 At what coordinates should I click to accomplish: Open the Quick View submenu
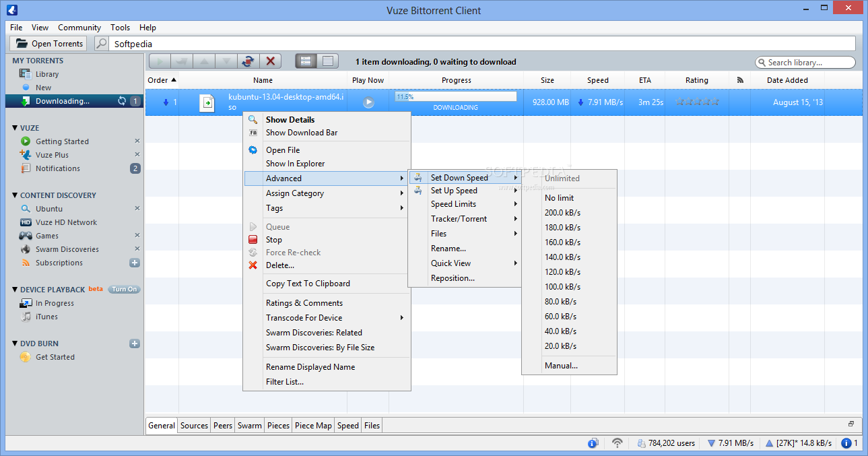click(465, 263)
